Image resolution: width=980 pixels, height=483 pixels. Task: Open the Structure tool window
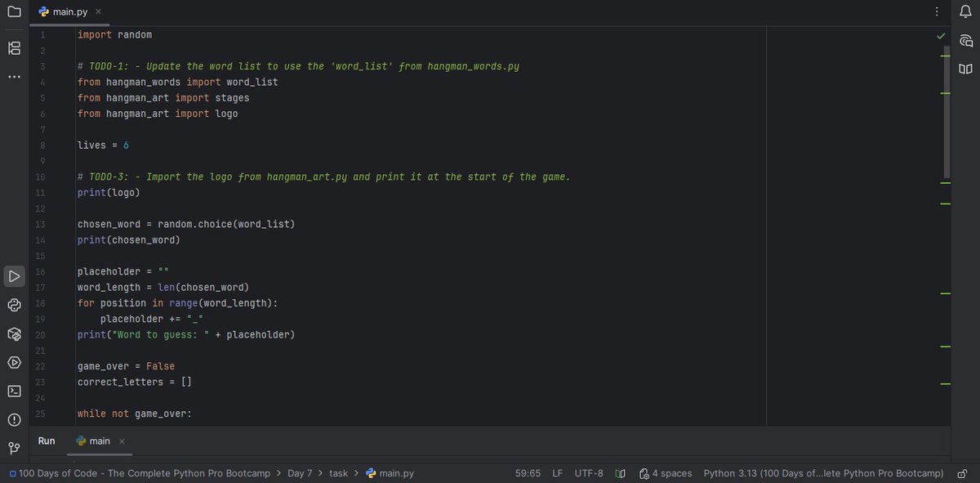tap(14, 48)
